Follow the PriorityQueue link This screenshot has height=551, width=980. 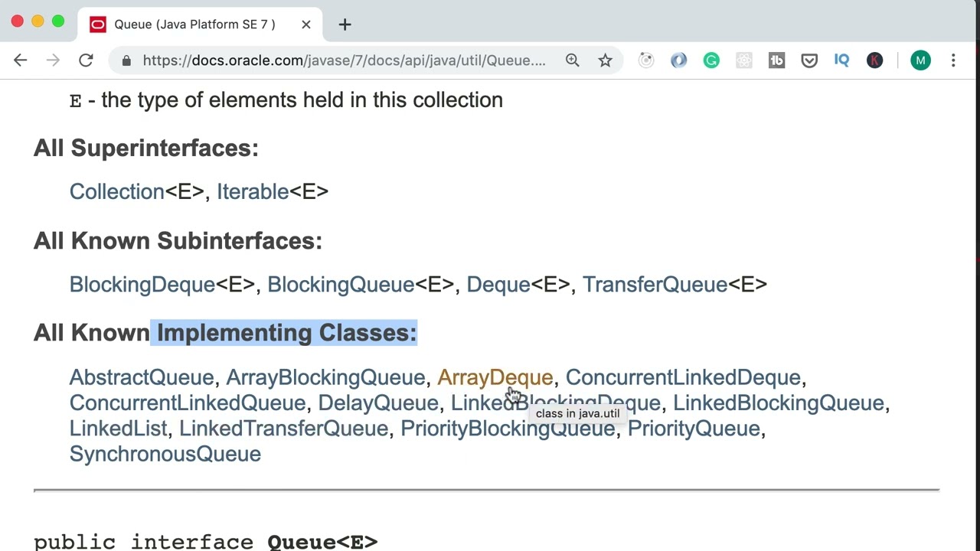pyautogui.click(x=694, y=429)
